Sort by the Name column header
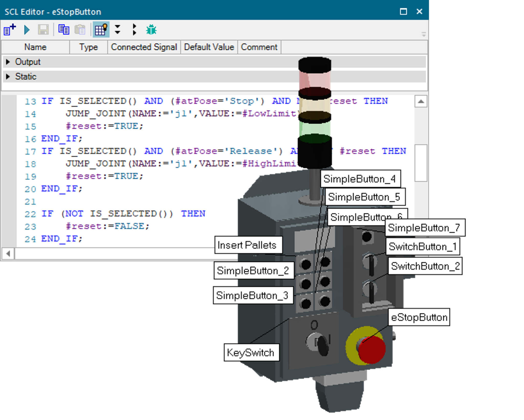Viewport: 524px width, 420px height. coord(35,47)
